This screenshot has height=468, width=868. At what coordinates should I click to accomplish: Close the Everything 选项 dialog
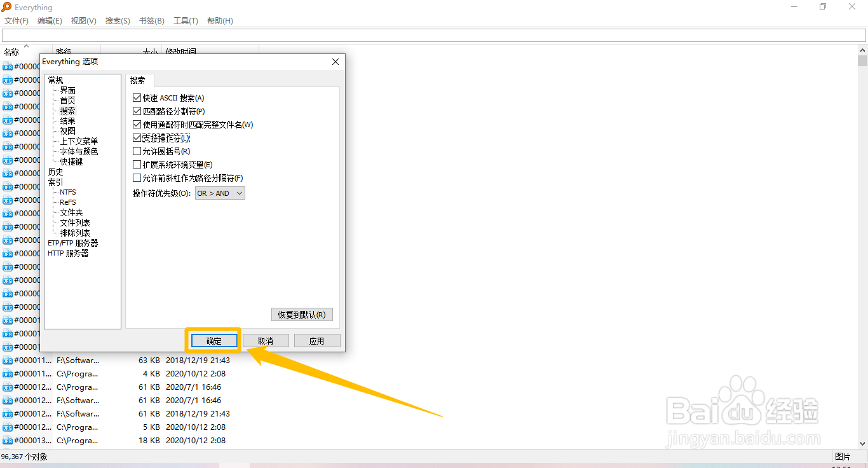[336, 62]
